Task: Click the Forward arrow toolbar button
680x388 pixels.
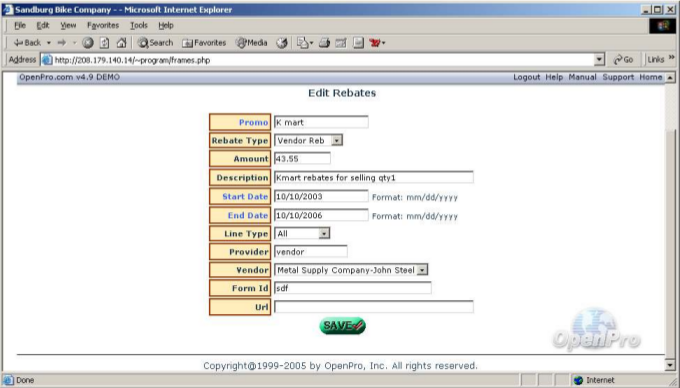Action: (62, 42)
